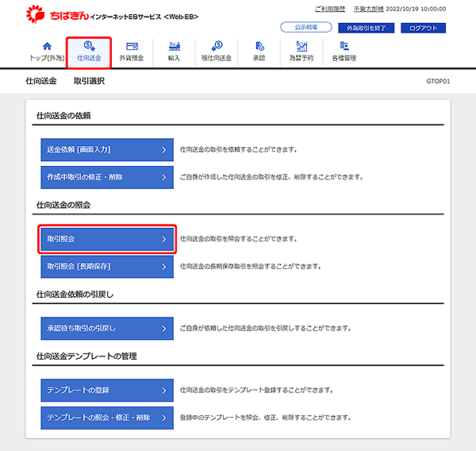Click description 仕向送金の取引を依頼することができます。
This screenshot has width=476, height=451.
[x=239, y=149]
